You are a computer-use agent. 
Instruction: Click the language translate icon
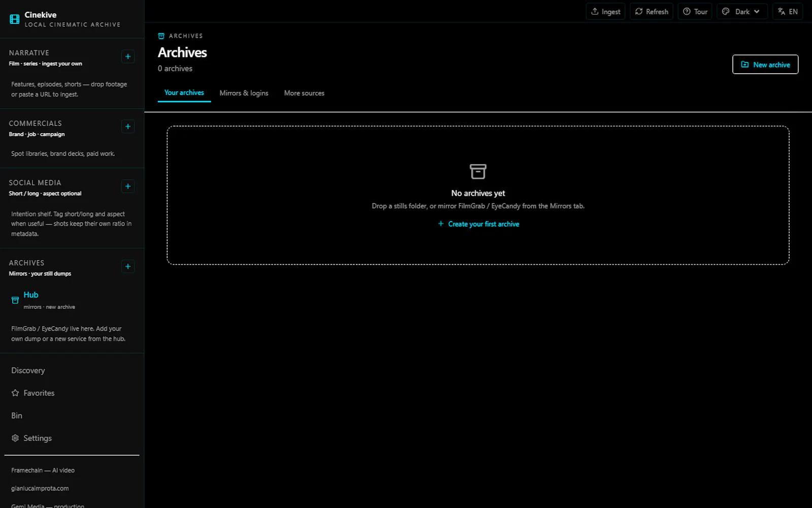point(782,11)
